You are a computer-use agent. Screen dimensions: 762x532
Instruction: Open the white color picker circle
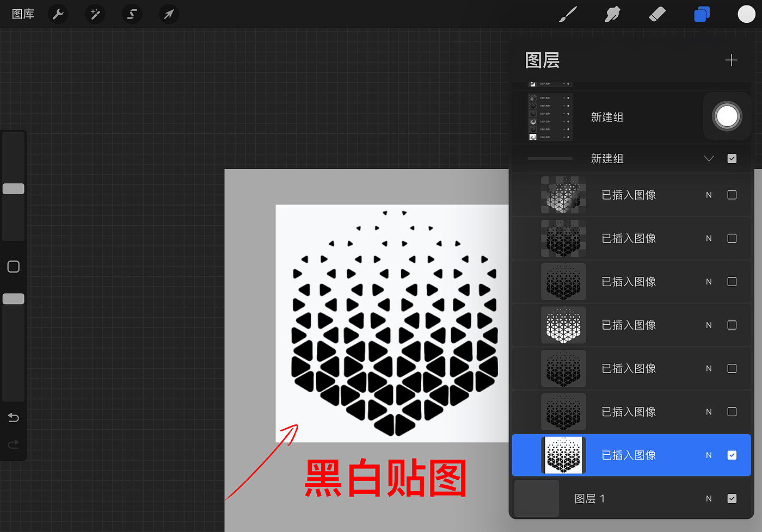pyautogui.click(x=746, y=14)
